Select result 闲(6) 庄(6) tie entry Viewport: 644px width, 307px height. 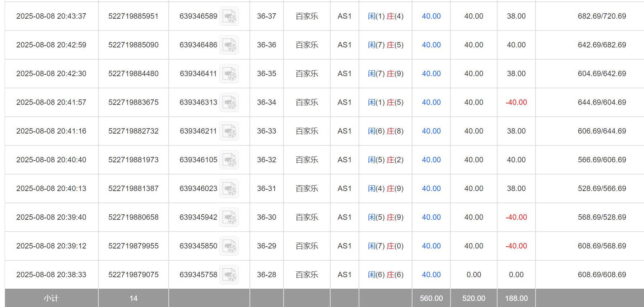click(386, 275)
